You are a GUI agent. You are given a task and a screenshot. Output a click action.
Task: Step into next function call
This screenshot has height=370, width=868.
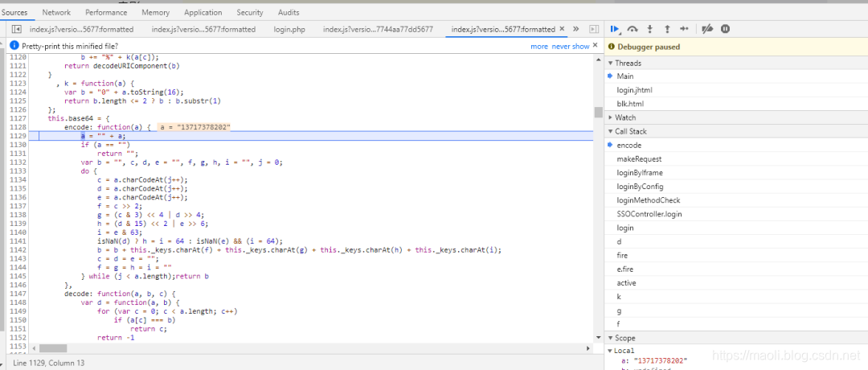(x=650, y=29)
